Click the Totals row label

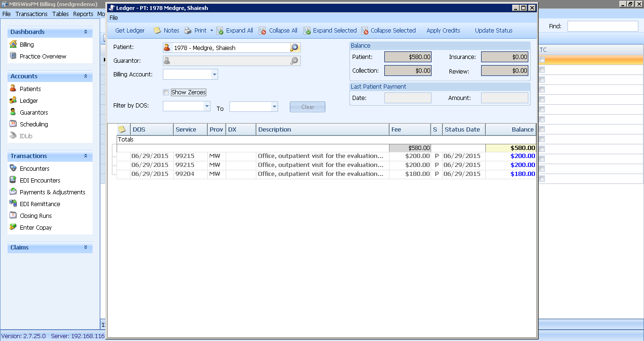[126, 140]
